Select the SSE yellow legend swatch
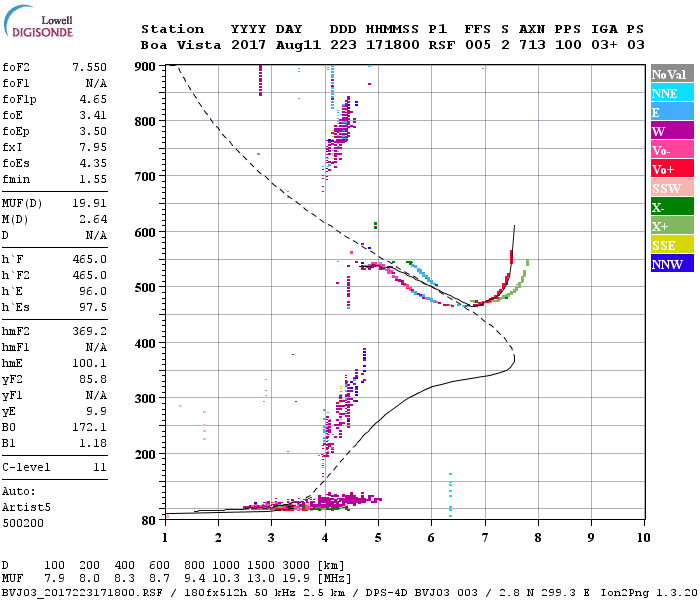This screenshot has height=600, width=700. [672, 245]
